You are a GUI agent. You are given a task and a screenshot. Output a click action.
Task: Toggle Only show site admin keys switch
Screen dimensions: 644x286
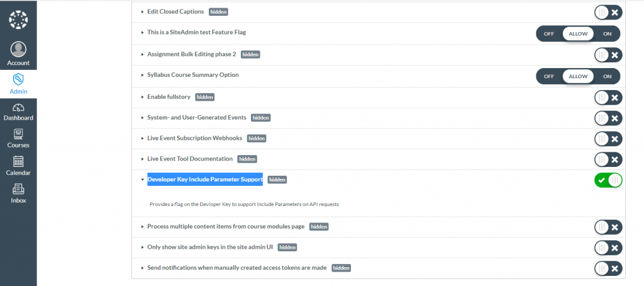click(x=608, y=248)
